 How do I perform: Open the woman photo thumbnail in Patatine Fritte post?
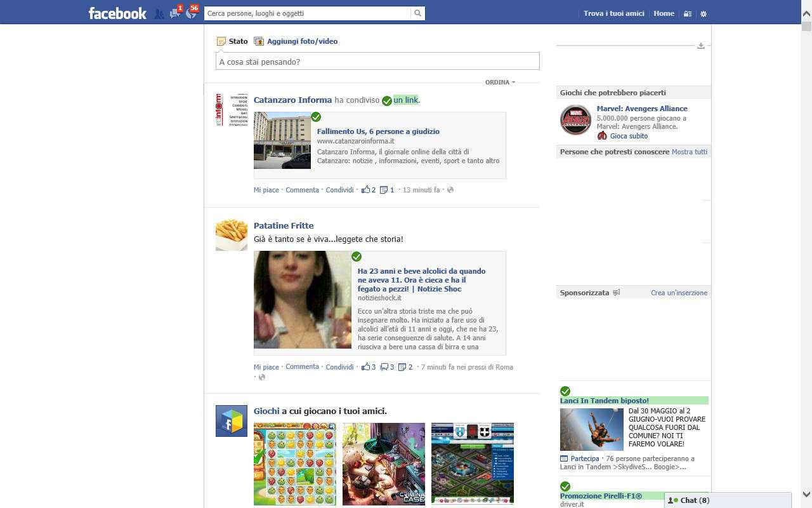tap(303, 300)
